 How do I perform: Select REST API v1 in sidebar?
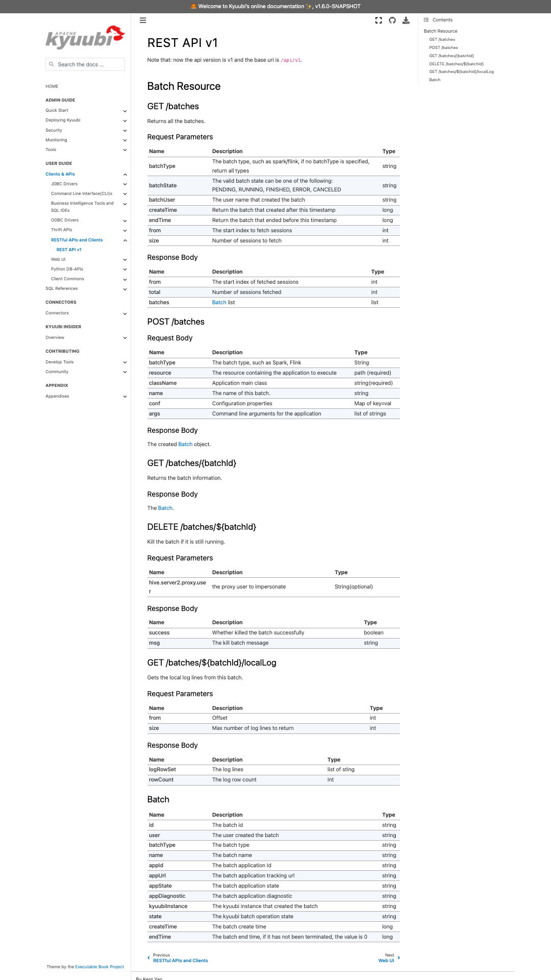69,250
